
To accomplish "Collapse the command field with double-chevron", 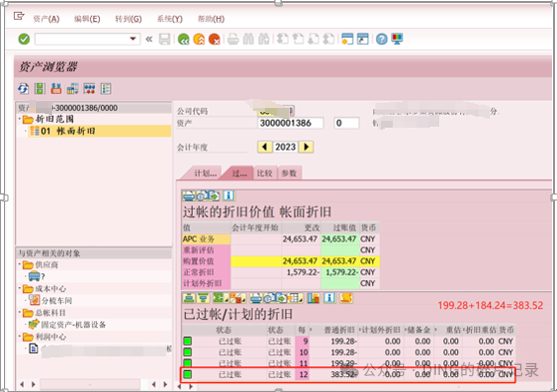I will coord(149,39).
